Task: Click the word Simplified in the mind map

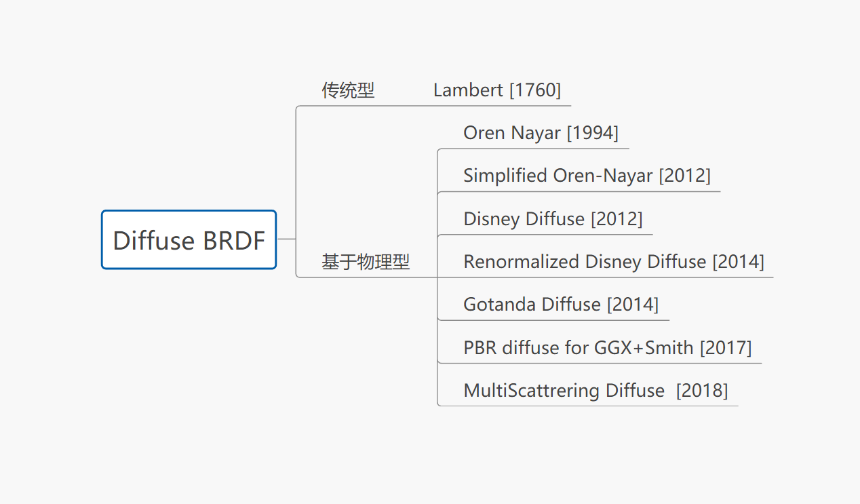Action: pyautogui.click(x=505, y=176)
